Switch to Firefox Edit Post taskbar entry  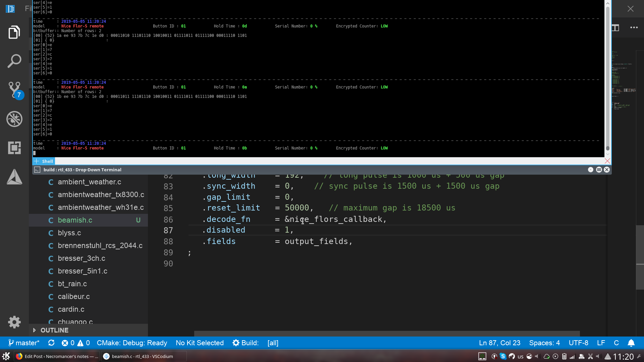57,356
